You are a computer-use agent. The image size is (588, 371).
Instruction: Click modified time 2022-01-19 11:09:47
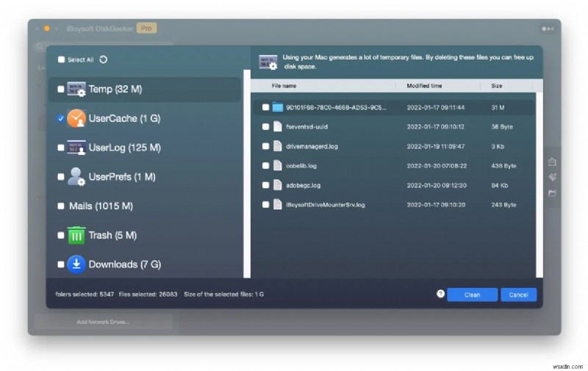point(436,146)
